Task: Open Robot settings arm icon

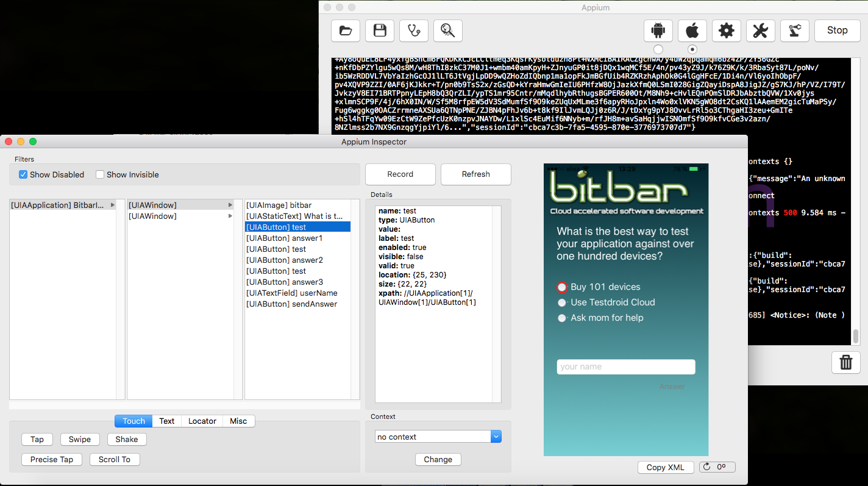Action: [795, 30]
